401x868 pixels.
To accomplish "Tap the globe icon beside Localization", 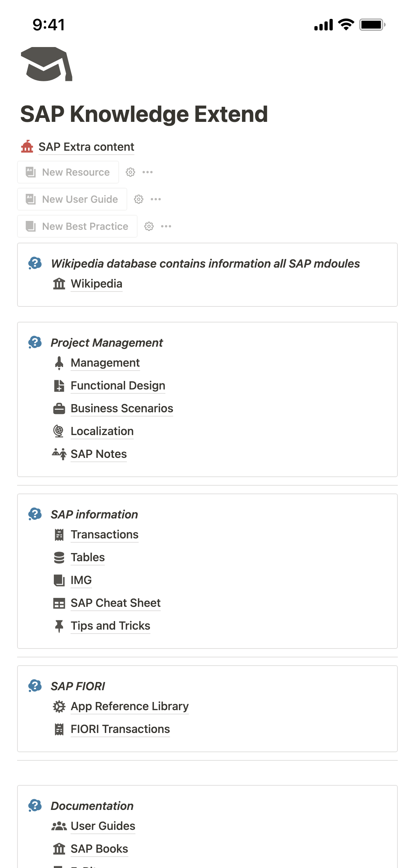I will coord(59,431).
